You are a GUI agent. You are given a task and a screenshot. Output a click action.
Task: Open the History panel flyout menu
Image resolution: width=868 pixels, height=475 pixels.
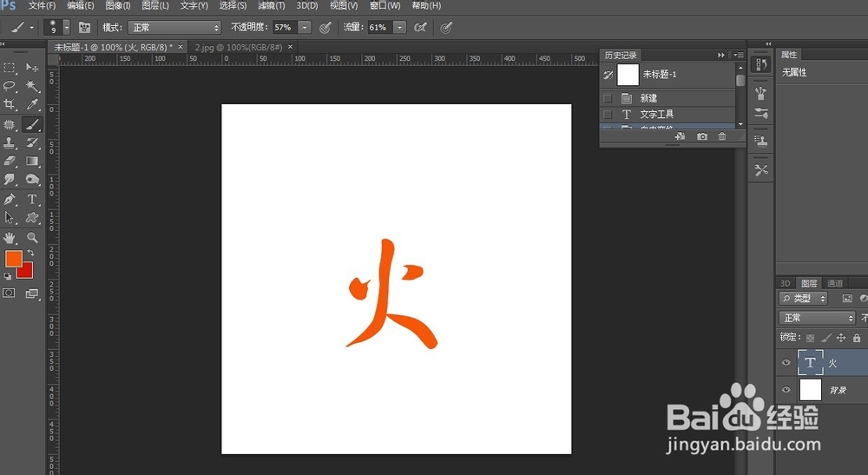pyautogui.click(x=739, y=55)
